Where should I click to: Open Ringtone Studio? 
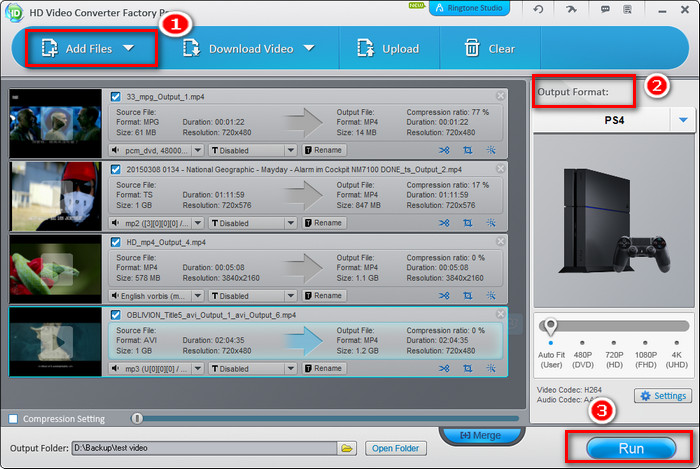[x=469, y=8]
